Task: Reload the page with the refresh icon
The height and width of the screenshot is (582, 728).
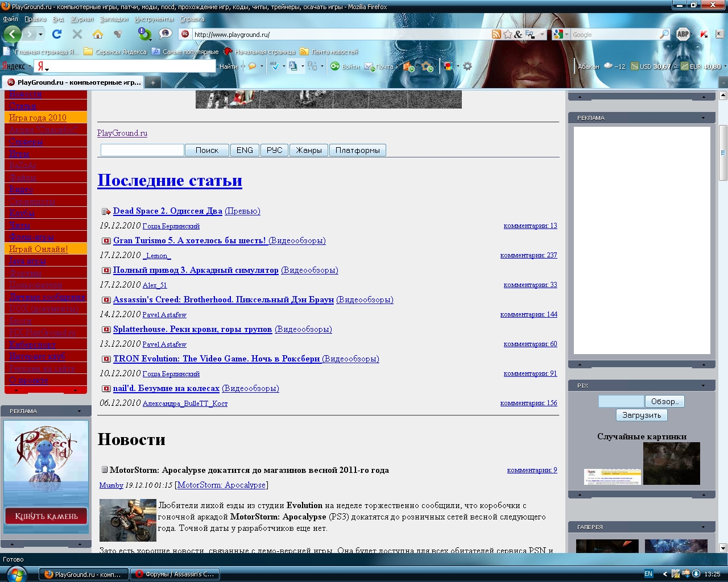Action: (x=57, y=34)
